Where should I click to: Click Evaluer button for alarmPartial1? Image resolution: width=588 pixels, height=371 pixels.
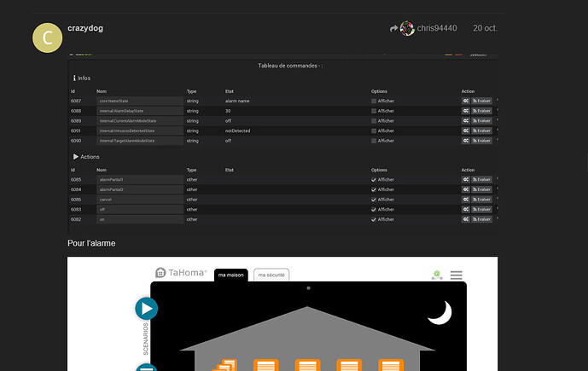481,179
